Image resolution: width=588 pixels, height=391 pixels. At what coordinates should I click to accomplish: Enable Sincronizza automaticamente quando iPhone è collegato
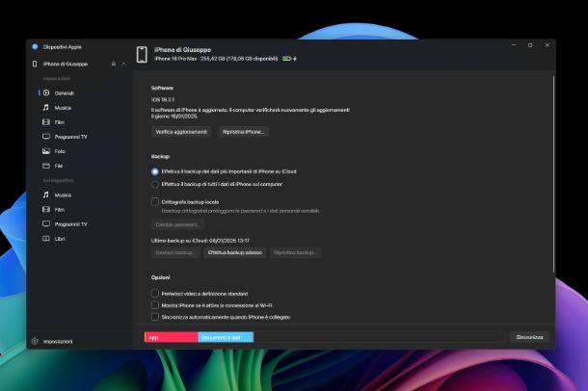click(155, 317)
